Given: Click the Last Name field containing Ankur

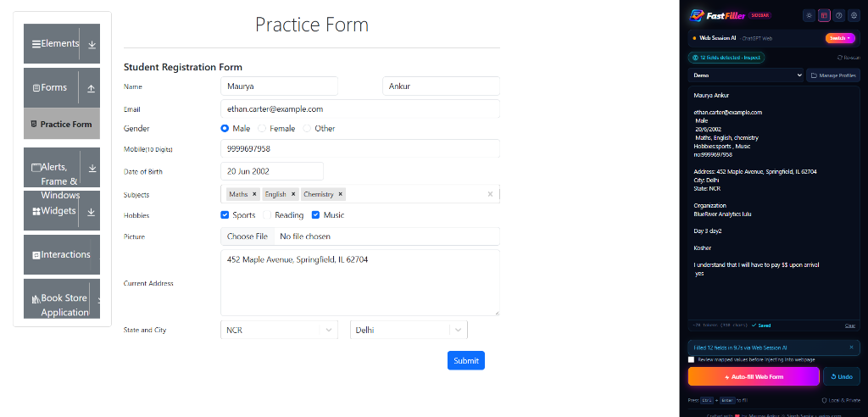Looking at the screenshot, I should (x=441, y=86).
